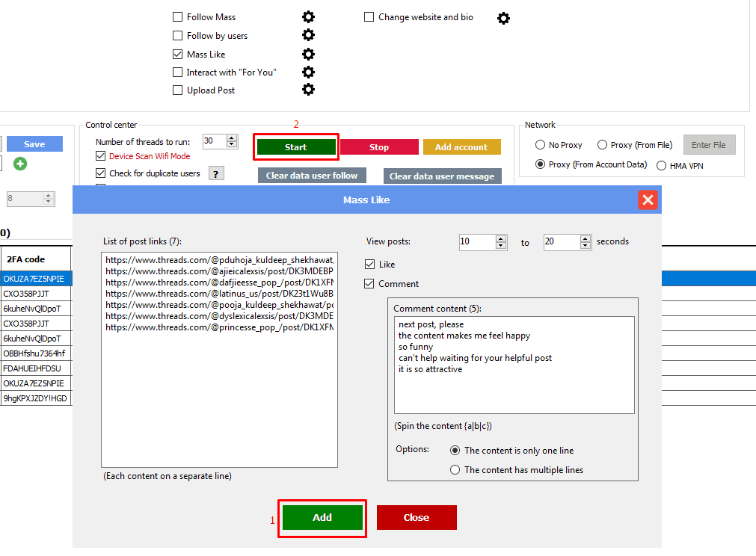
Task: Decrease the View posts minimum seconds
Action: click(501, 246)
